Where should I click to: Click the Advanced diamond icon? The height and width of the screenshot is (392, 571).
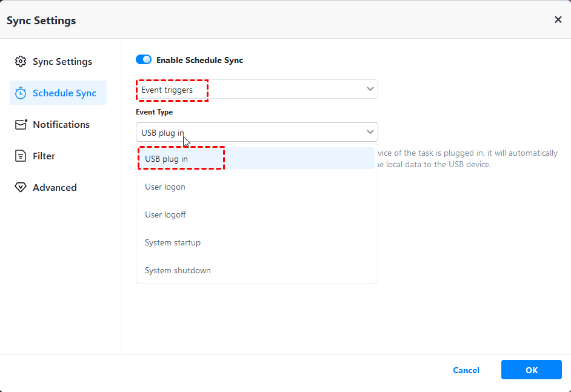coord(21,188)
